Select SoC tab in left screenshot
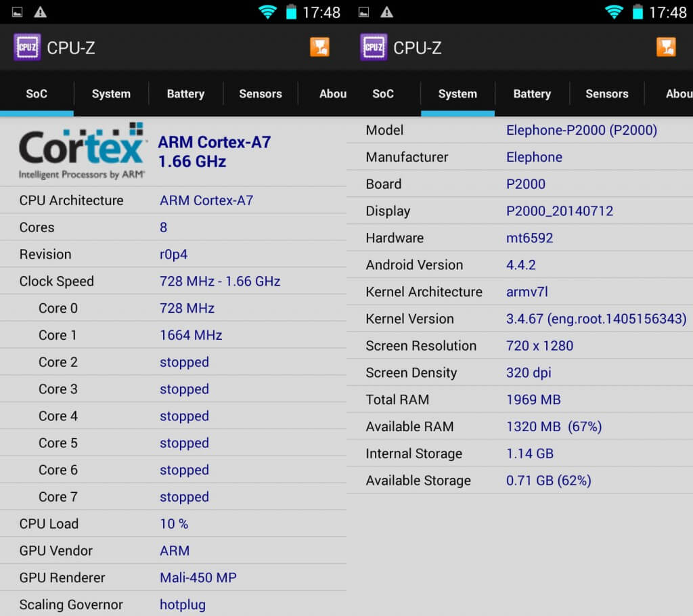This screenshot has width=693, height=616. click(x=37, y=93)
